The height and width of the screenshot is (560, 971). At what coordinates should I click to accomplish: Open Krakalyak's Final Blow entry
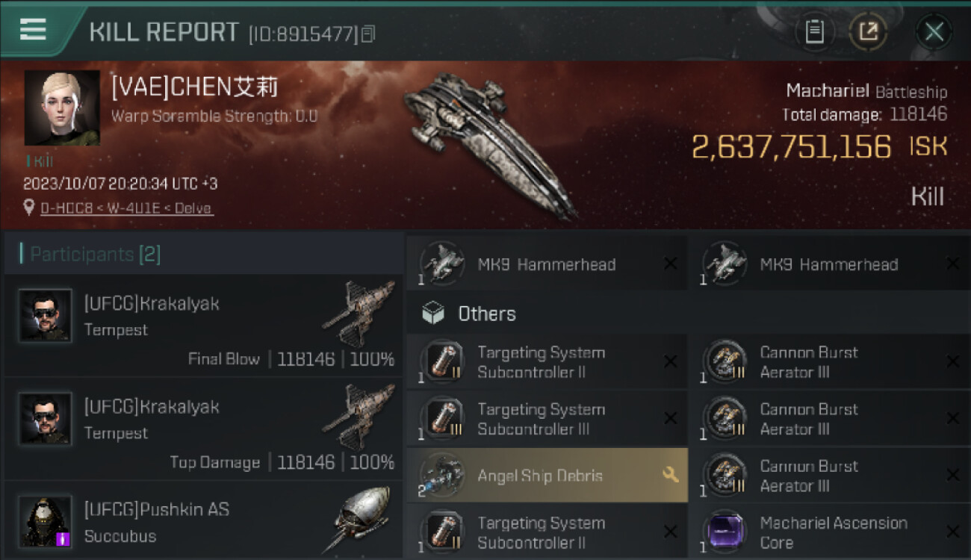click(x=203, y=326)
